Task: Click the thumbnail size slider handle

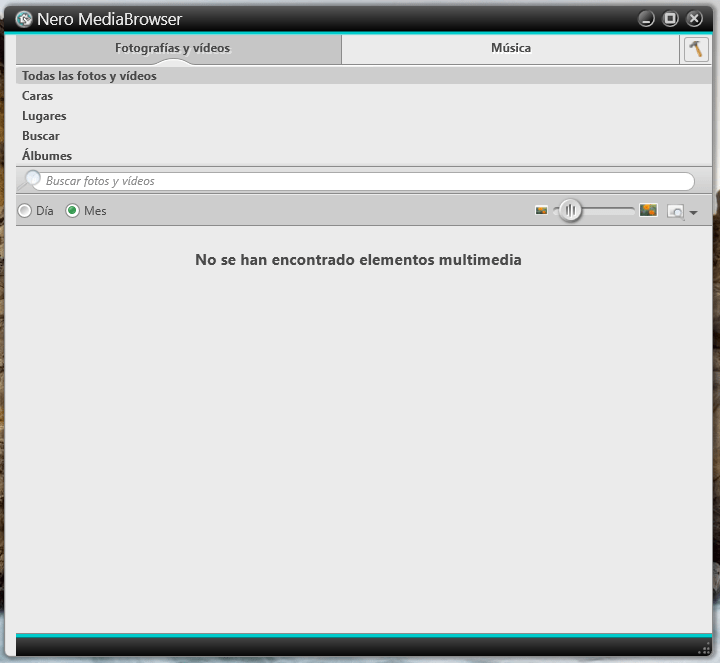Action: click(x=570, y=210)
